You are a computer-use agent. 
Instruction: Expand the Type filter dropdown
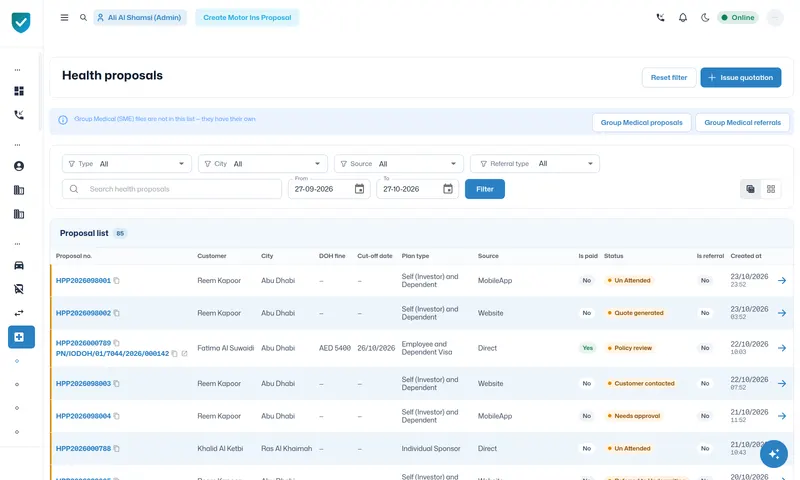pyautogui.click(x=127, y=164)
